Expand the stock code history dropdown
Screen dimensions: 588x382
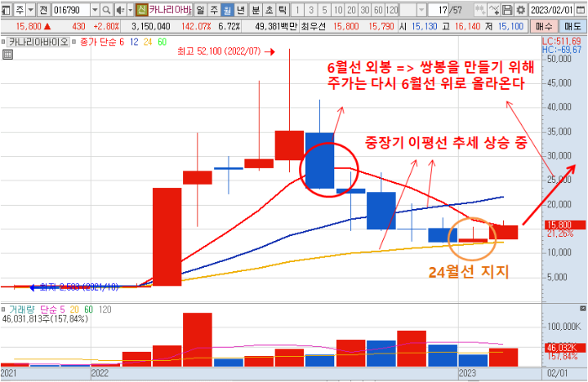click(95, 10)
